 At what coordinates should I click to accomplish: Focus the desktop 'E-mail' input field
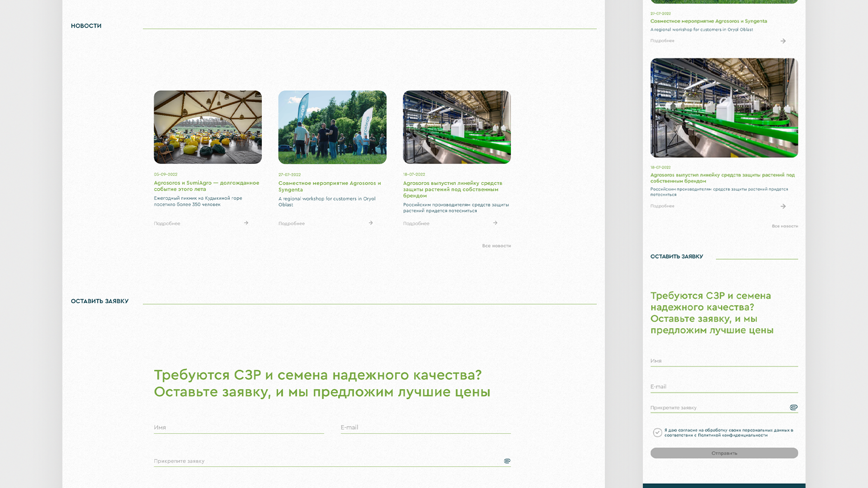point(425,427)
